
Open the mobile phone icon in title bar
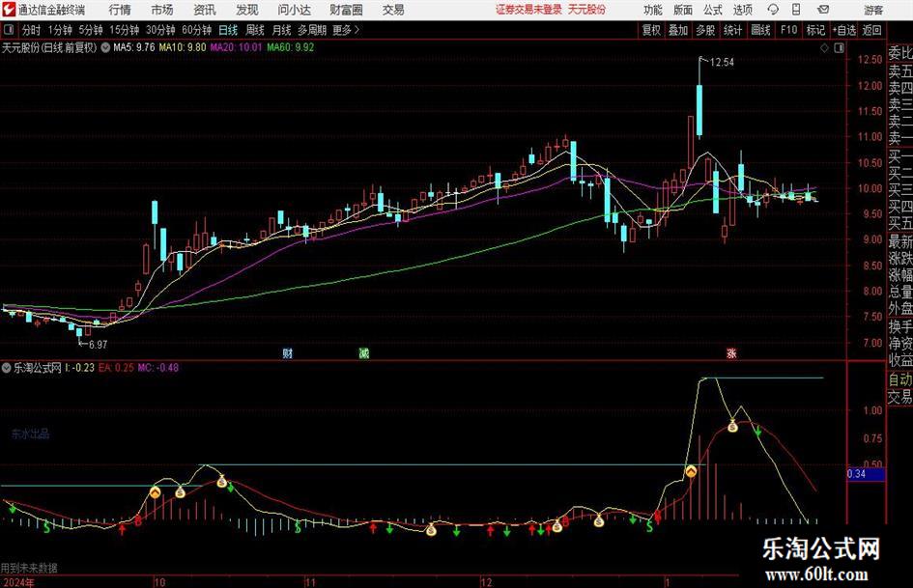coord(796,10)
